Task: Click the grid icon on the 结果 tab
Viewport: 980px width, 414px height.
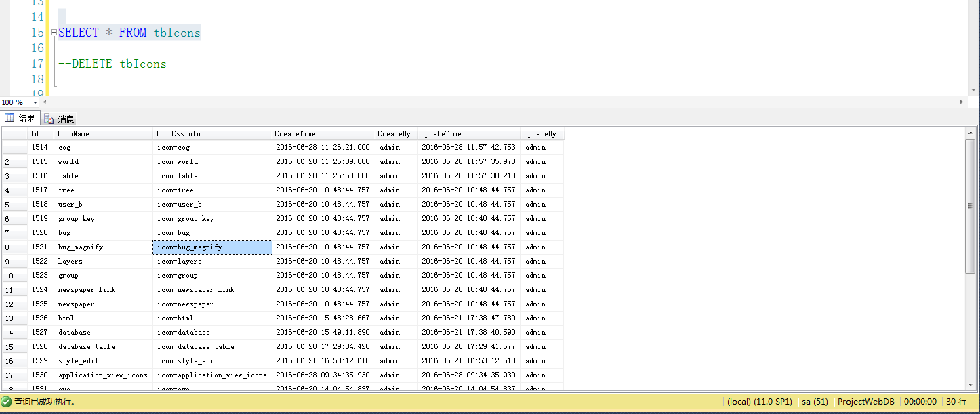Action: coord(10,118)
